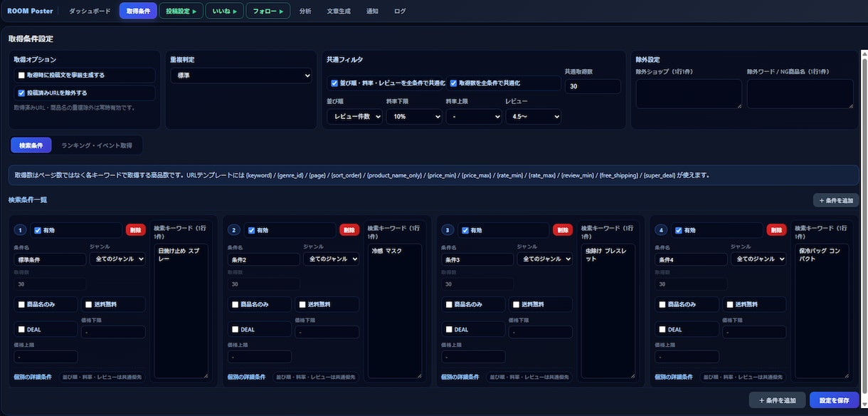The width and height of the screenshot is (868, 416).
Task: Toggle 取得数を全条件で共通化 checkbox
Action: 454,83
